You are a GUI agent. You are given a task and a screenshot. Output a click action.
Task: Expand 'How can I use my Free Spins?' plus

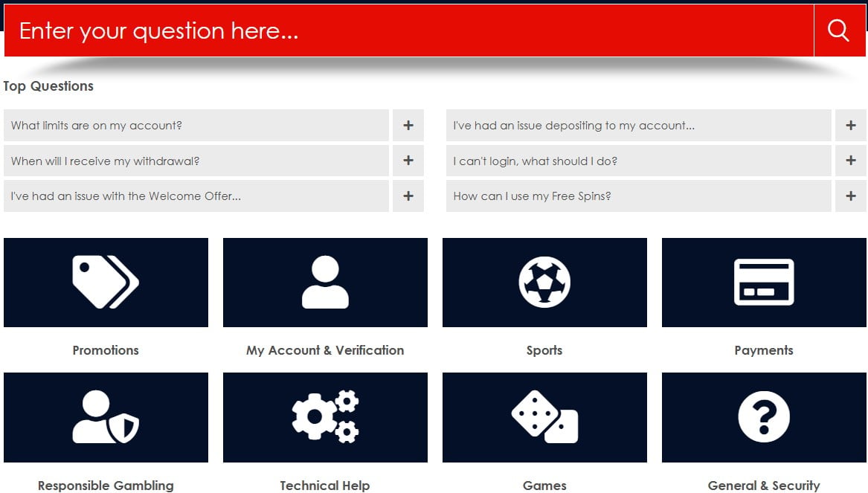tap(851, 196)
